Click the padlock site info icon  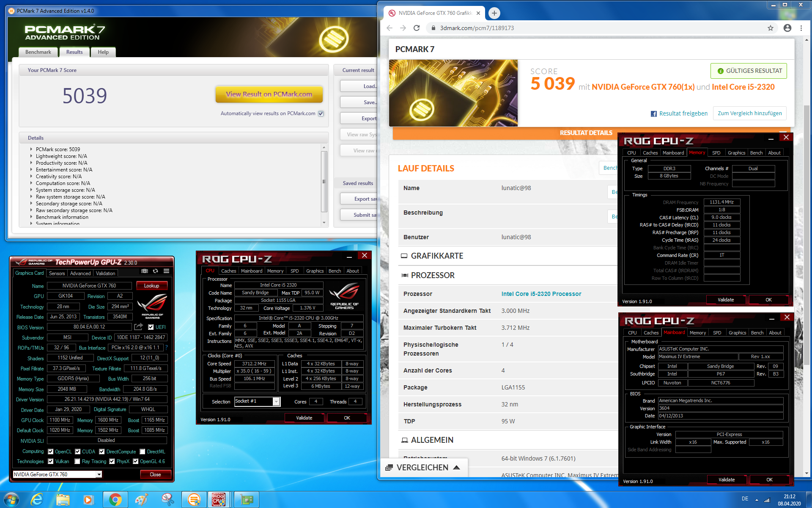pos(433,28)
